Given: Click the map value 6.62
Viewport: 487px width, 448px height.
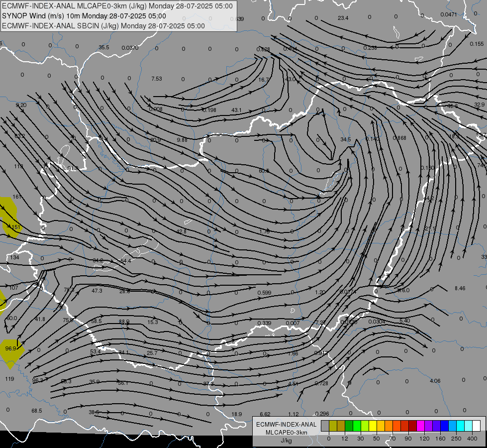Looking at the screenshot, I should (265, 414).
